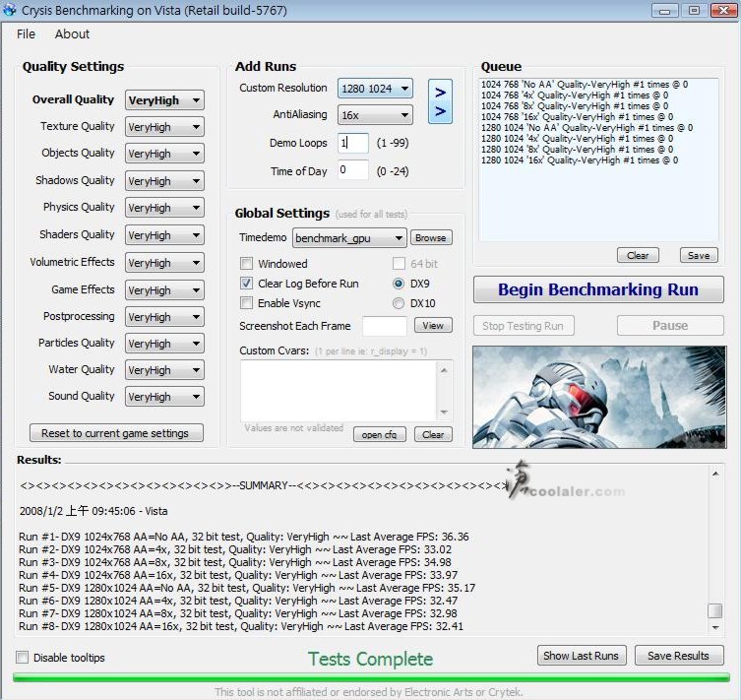Click Save Results button

(679, 656)
